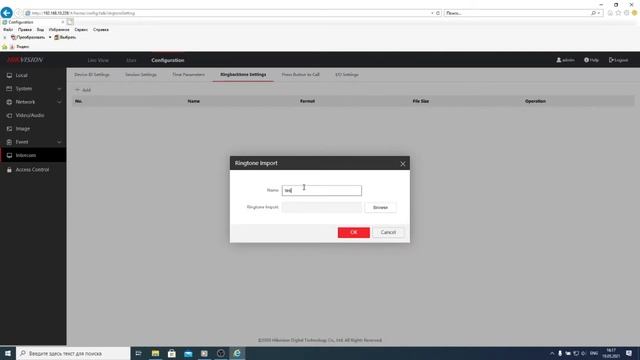Screen dimensions: 640x360
Task: Select Local in sidebar
Action: 33,76
